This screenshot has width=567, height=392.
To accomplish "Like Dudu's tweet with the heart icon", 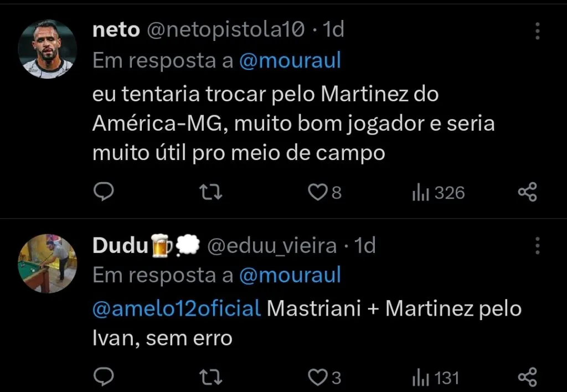I will click(316, 377).
